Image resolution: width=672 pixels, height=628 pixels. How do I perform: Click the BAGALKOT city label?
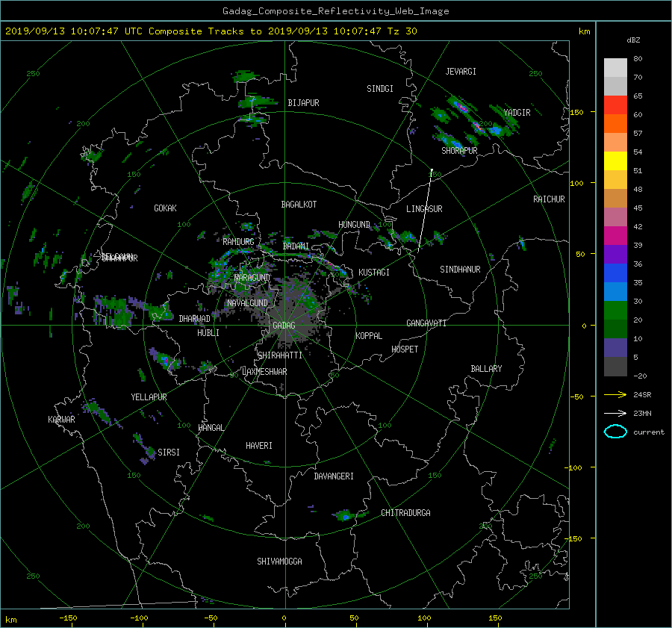point(299,205)
